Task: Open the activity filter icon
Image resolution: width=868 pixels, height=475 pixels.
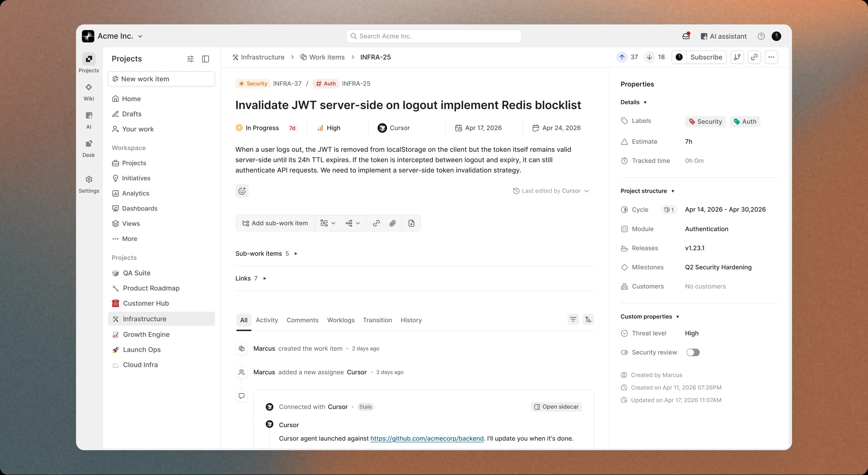Action: 573,319
